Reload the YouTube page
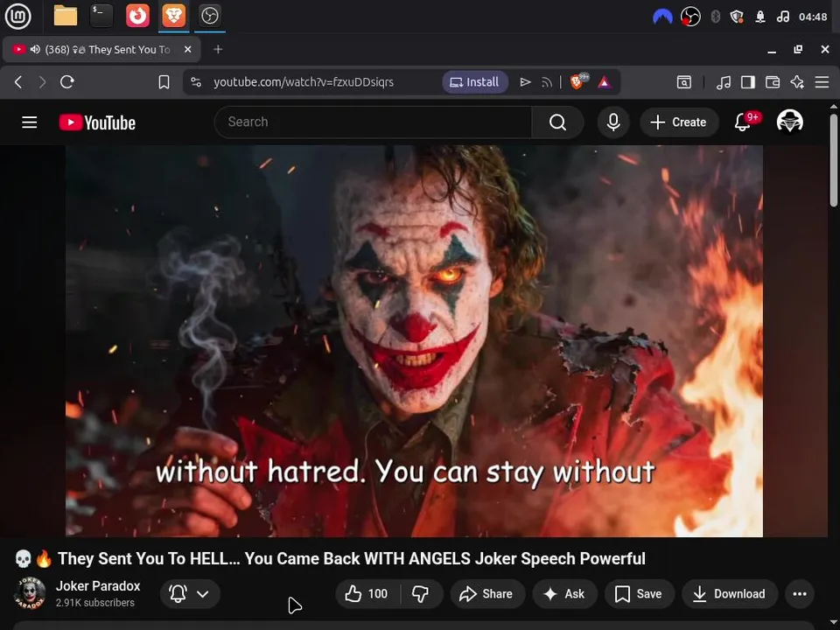840x630 pixels. [x=67, y=82]
